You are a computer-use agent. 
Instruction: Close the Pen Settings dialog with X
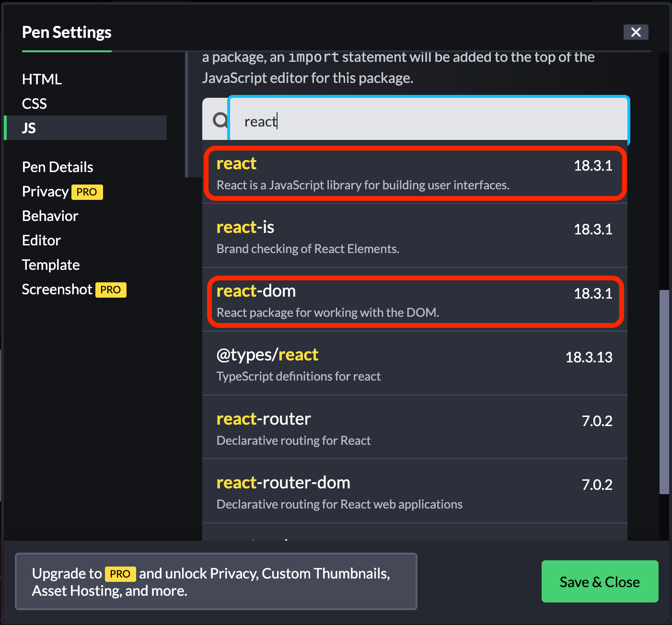(636, 32)
